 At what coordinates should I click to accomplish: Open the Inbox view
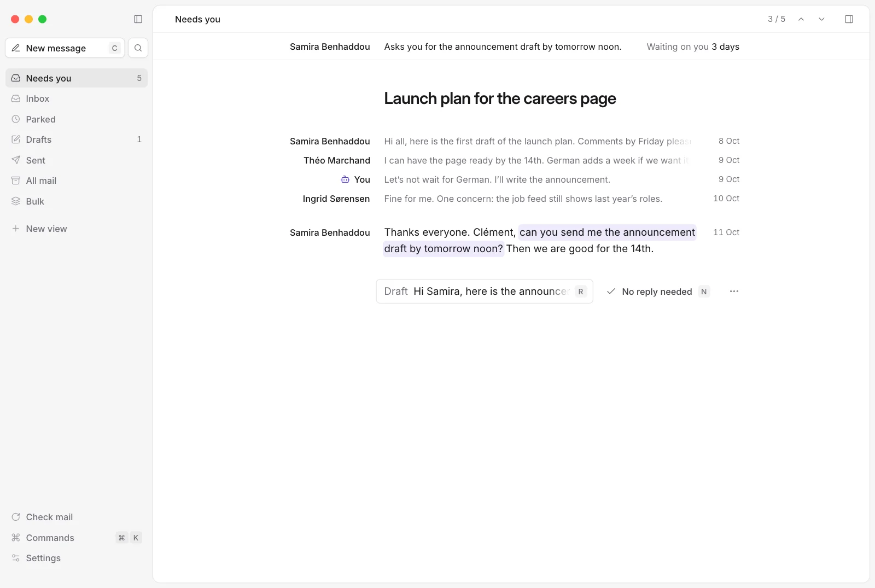pos(77,98)
